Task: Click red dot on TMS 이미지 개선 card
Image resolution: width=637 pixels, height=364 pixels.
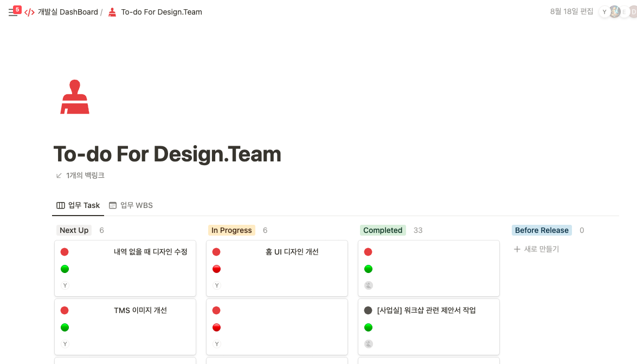Action: [x=65, y=310]
